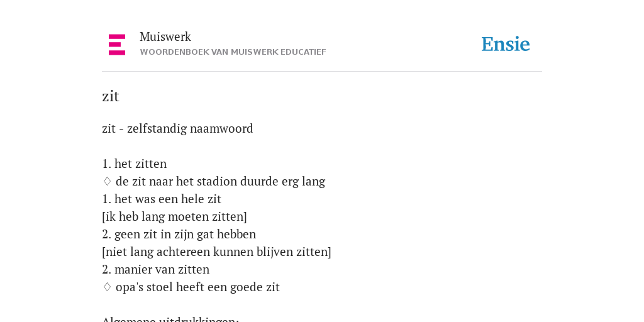Click the horizontal divider under the header
The height and width of the screenshot is (322, 644).
click(x=322, y=72)
